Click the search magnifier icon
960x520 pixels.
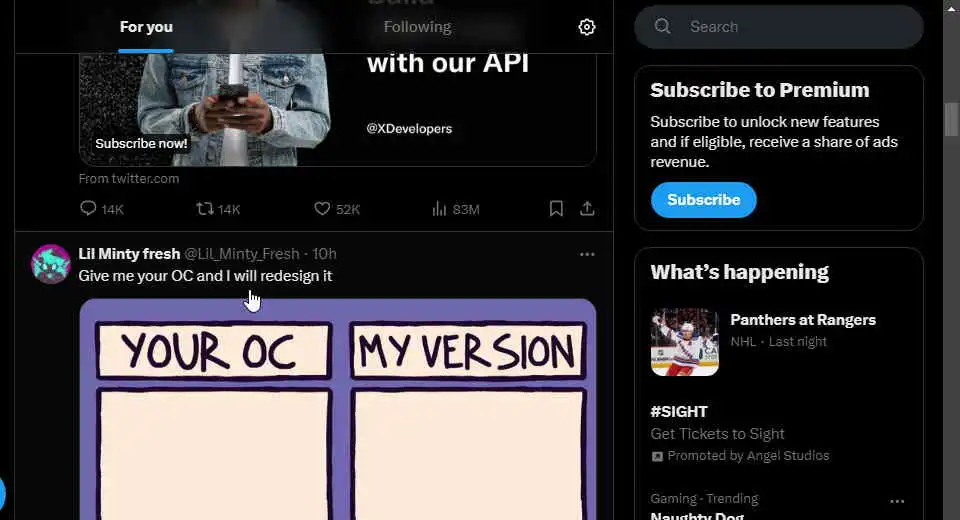[x=662, y=26]
